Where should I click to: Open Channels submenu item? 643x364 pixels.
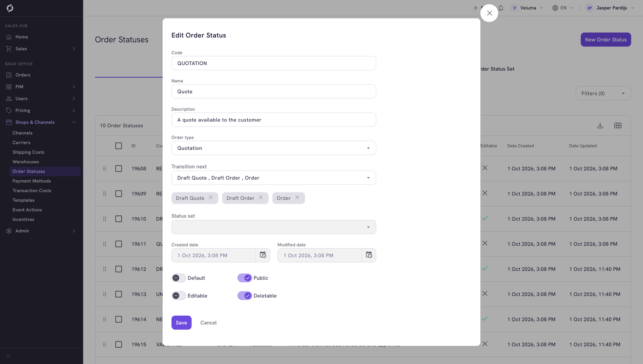click(23, 133)
